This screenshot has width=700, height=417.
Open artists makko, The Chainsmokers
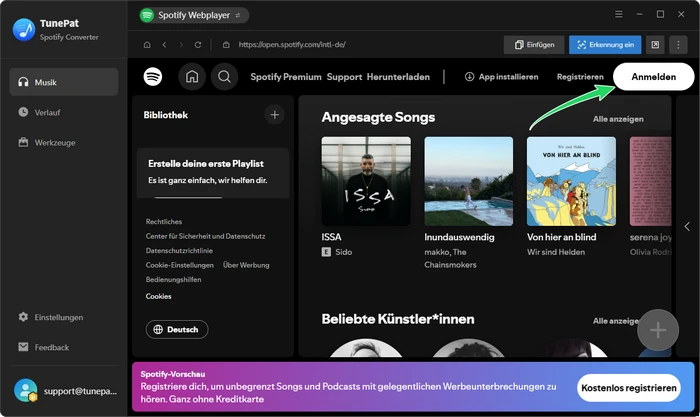450,259
